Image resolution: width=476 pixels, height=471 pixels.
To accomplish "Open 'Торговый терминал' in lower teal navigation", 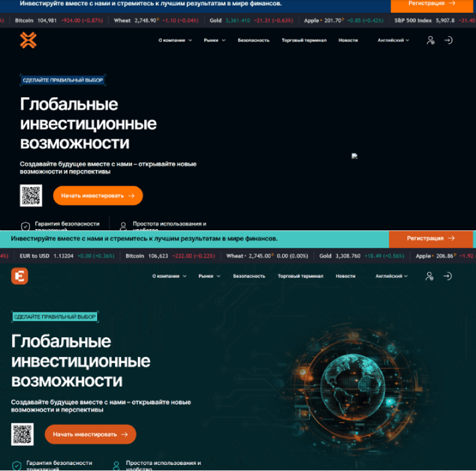I will click(x=301, y=276).
